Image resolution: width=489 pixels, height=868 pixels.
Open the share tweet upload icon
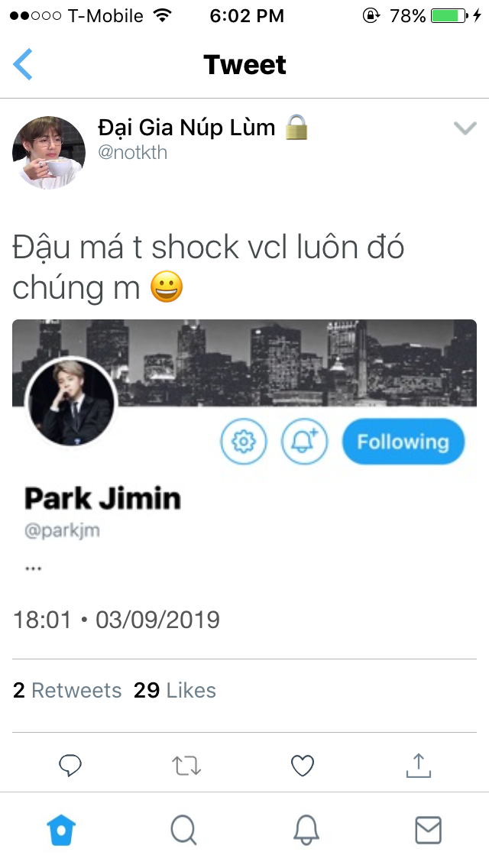click(x=419, y=766)
